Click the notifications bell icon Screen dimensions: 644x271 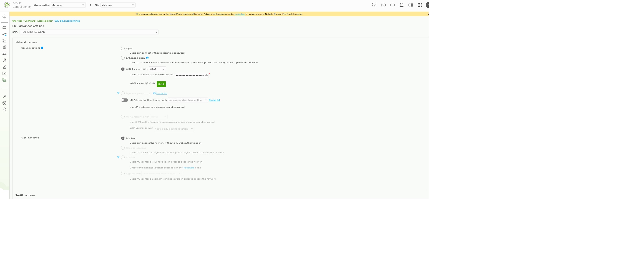point(402,5)
